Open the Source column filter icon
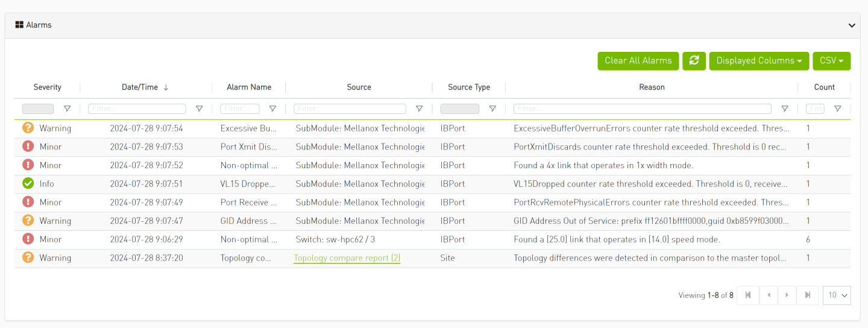 419,109
